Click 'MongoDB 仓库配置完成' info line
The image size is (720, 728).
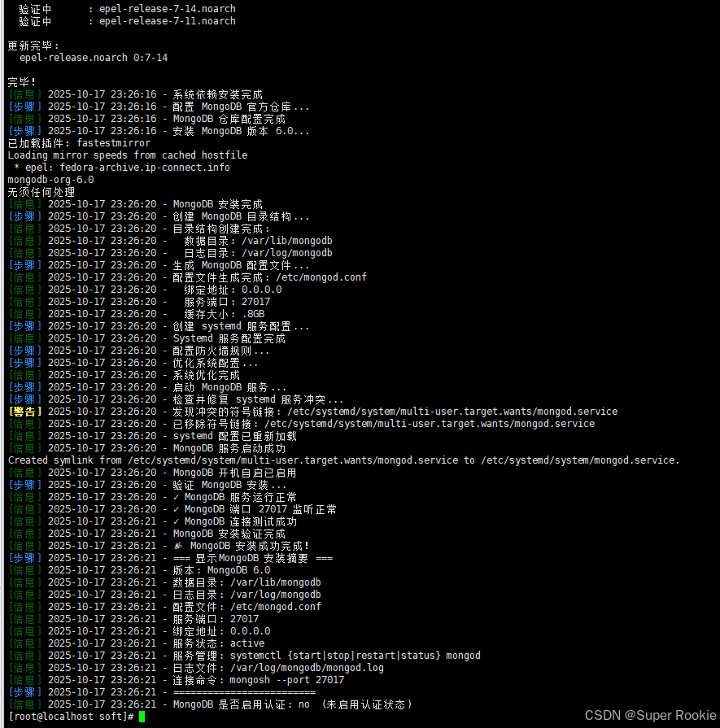(229, 119)
